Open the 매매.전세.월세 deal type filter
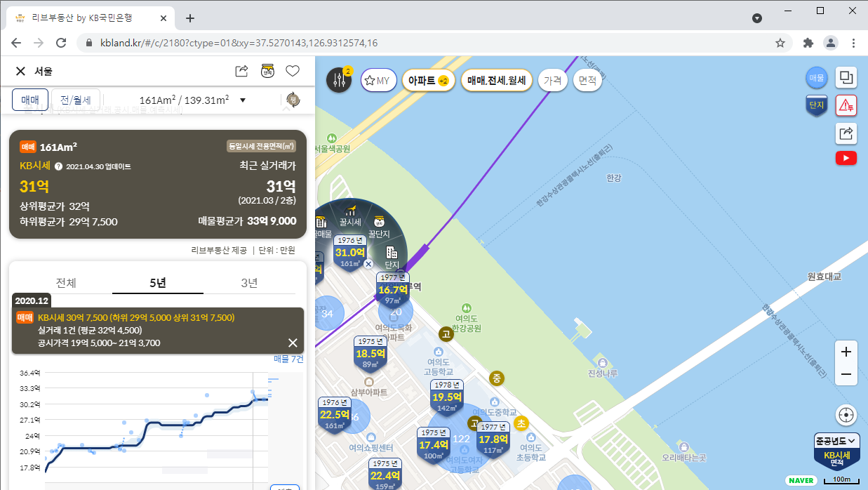The image size is (868, 490). (497, 80)
